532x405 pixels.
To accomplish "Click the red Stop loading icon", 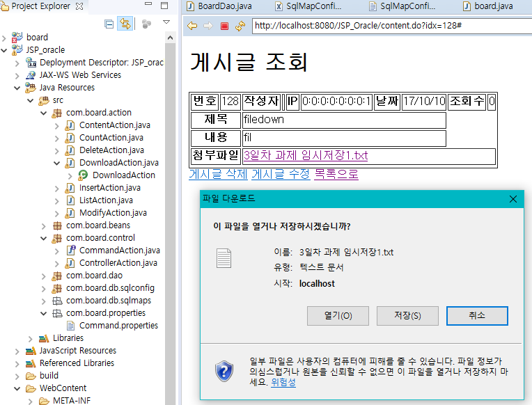I will point(224,26).
